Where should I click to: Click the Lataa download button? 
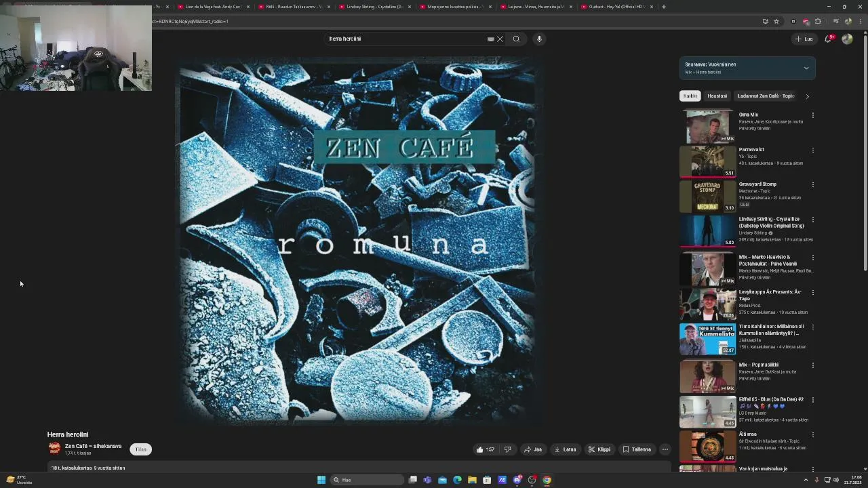pyautogui.click(x=565, y=449)
